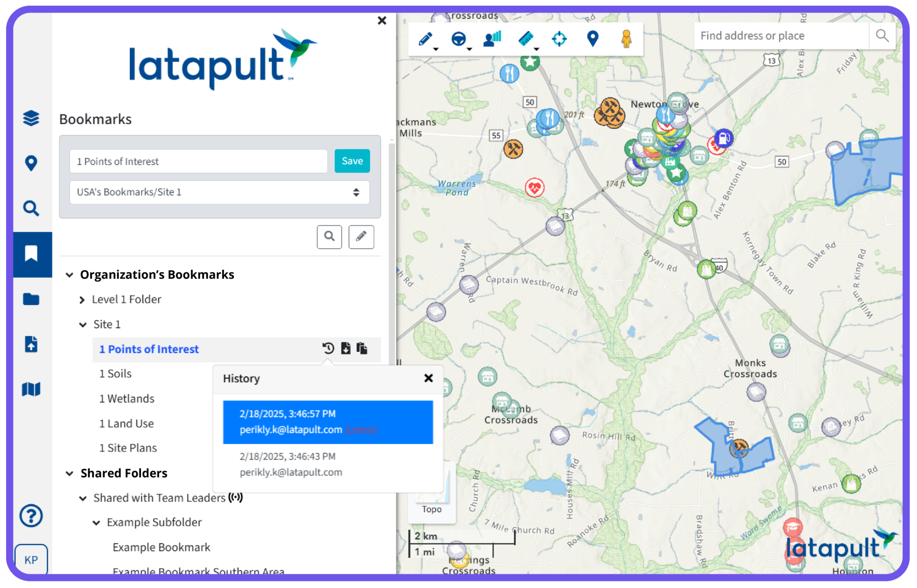Click the red heart health marker on map
917x588 pixels.
click(x=534, y=188)
